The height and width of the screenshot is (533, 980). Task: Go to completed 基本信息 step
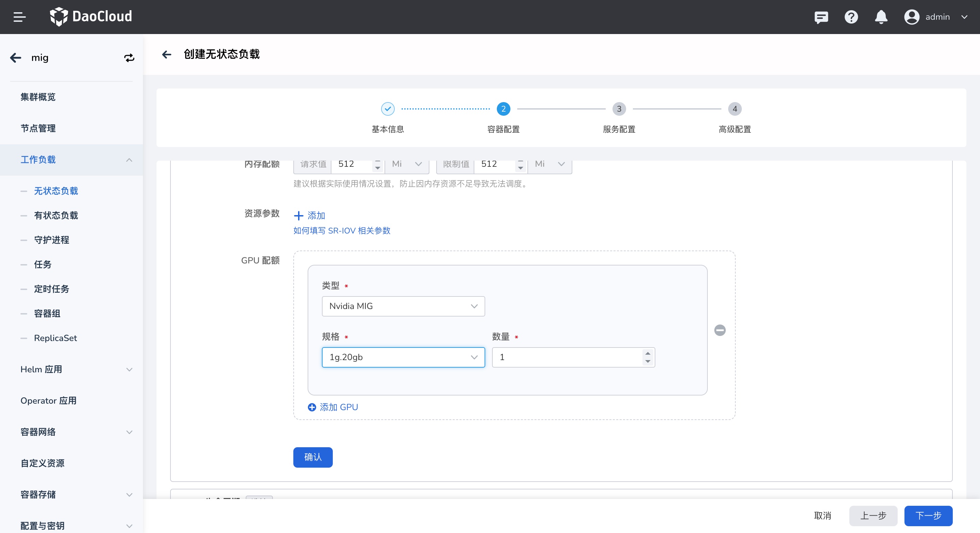388,109
